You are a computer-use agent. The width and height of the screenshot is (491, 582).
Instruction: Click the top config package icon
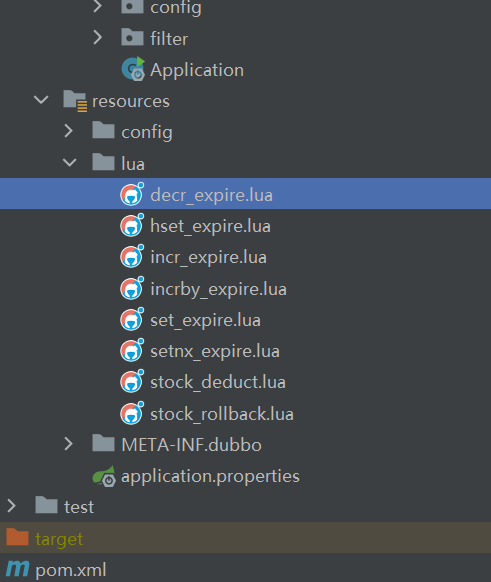pyautogui.click(x=132, y=6)
